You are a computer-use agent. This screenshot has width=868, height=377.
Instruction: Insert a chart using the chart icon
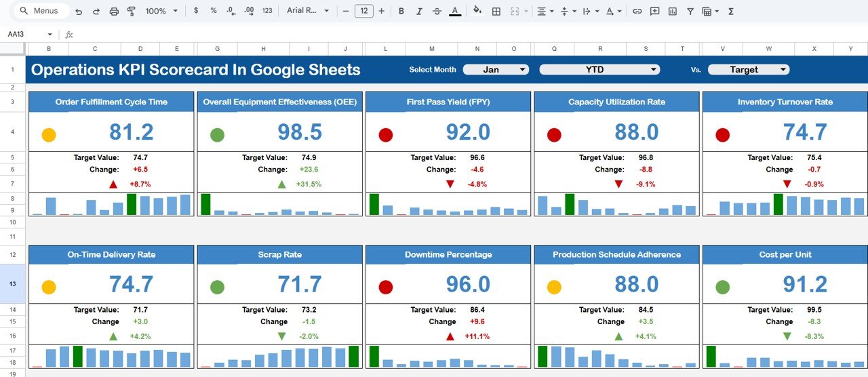(x=673, y=12)
